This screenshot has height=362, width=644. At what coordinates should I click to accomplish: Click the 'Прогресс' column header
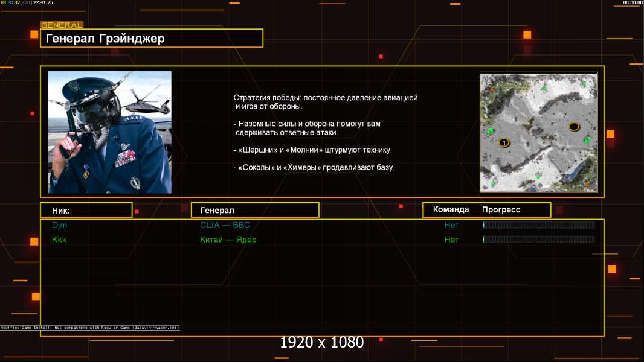coord(501,209)
